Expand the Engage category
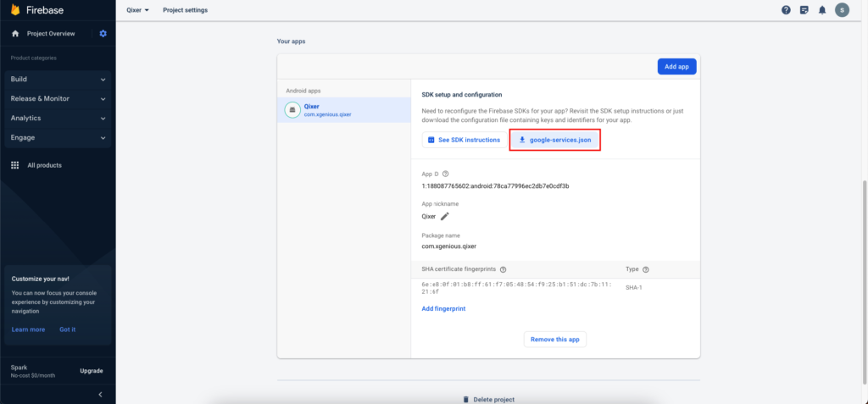The width and height of the screenshot is (868, 404). coord(58,137)
